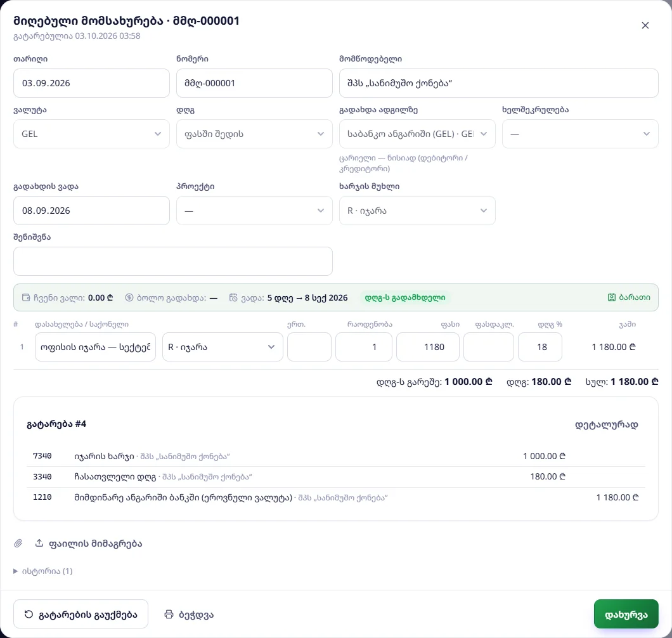Open the ხარჯის მუხლი R · იჯარა dropdown
The height and width of the screenshot is (638, 672).
coord(417,211)
